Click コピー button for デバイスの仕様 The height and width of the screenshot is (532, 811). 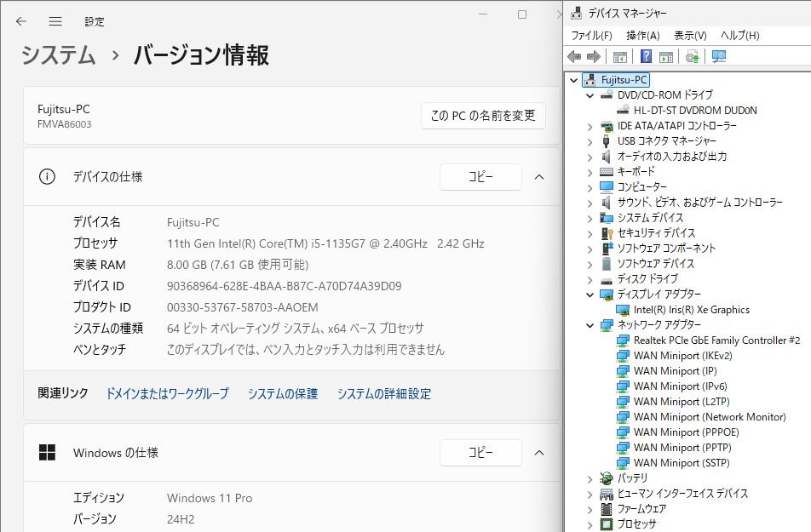[x=480, y=177]
